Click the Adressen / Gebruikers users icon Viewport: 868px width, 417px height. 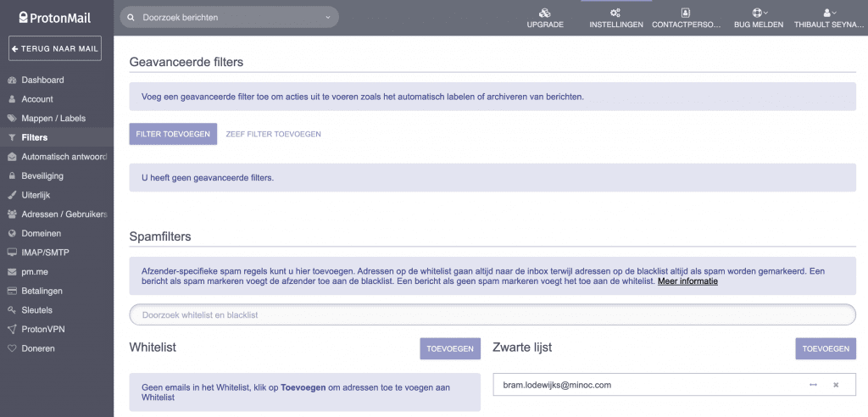point(12,214)
